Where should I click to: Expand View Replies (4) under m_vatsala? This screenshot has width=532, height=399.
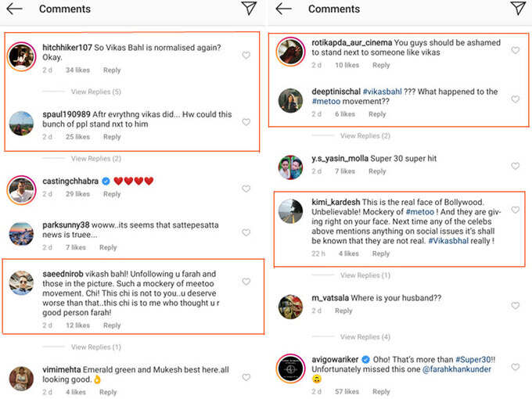click(x=365, y=337)
